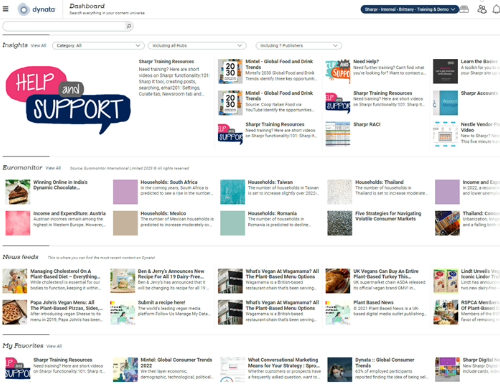Open the large Help and Support banner image
This screenshot has height=387, width=500.
68,100
